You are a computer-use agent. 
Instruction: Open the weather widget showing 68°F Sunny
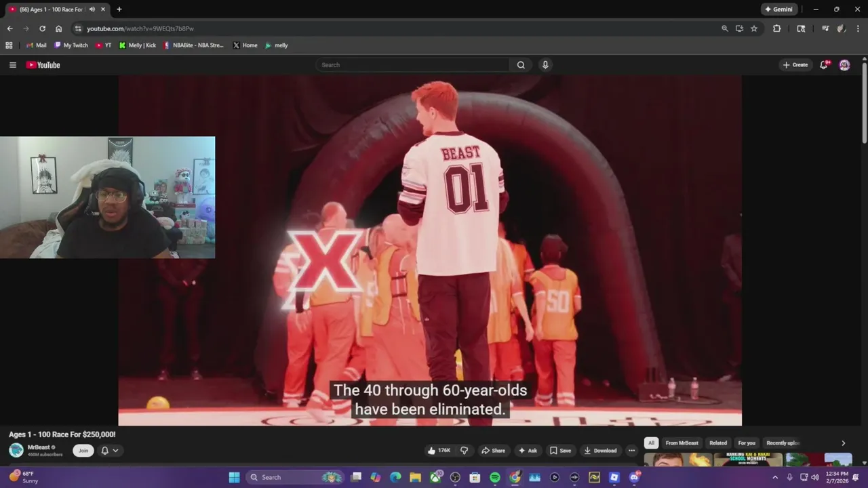(x=23, y=477)
